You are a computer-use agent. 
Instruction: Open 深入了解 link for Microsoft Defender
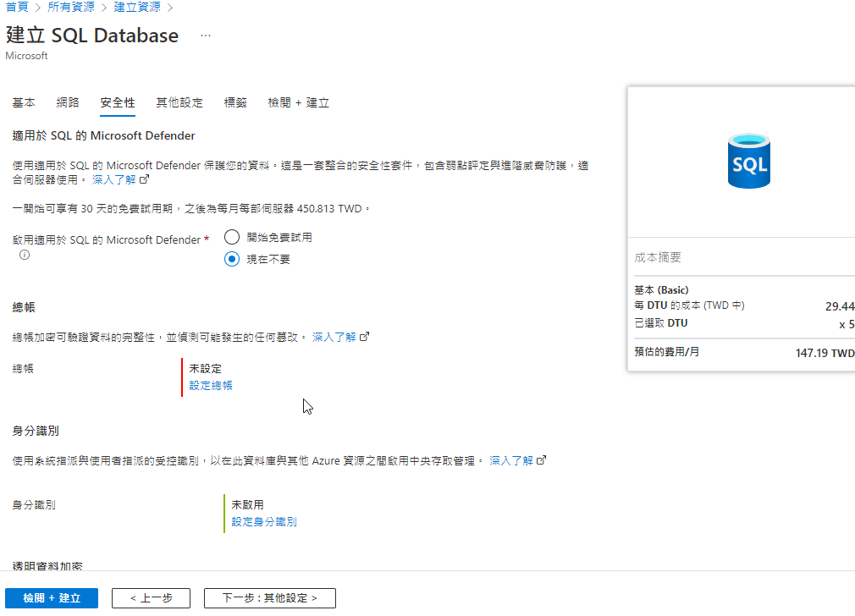click(x=114, y=180)
